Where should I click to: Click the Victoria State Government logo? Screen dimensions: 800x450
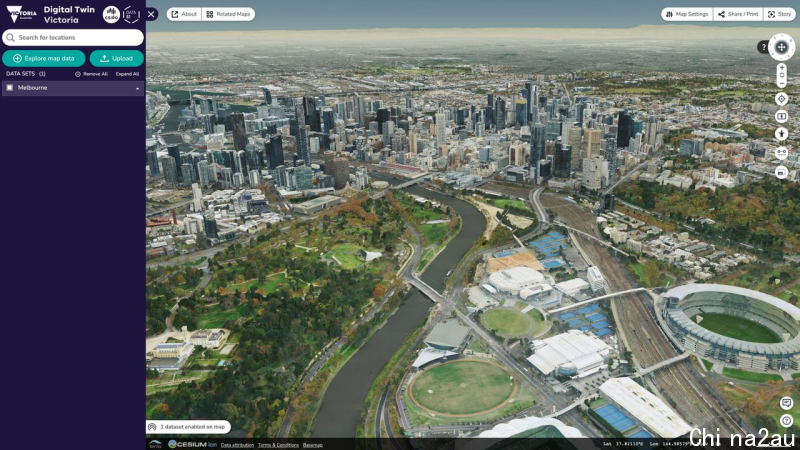[x=21, y=14]
